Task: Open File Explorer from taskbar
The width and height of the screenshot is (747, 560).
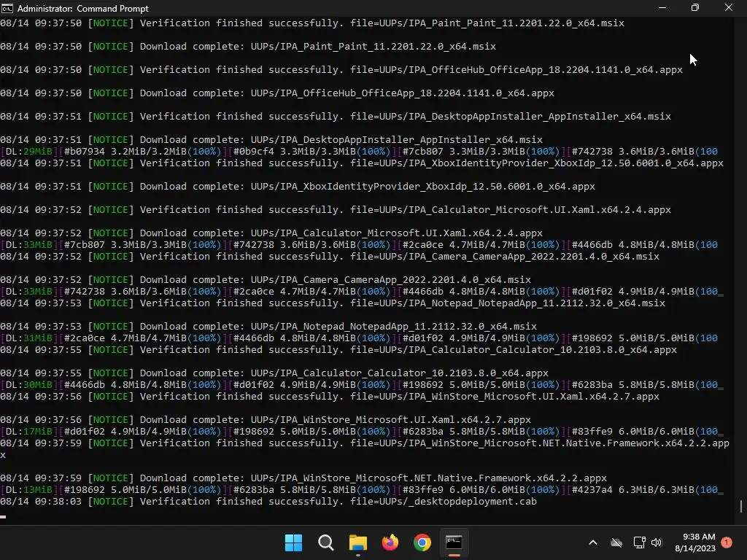Action: coord(357,542)
